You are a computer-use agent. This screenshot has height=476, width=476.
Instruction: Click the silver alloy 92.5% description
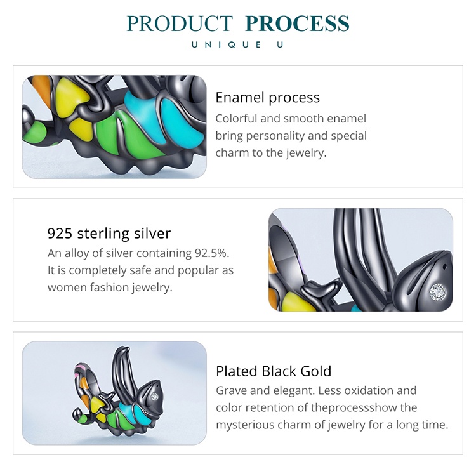[x=140, y=270]
